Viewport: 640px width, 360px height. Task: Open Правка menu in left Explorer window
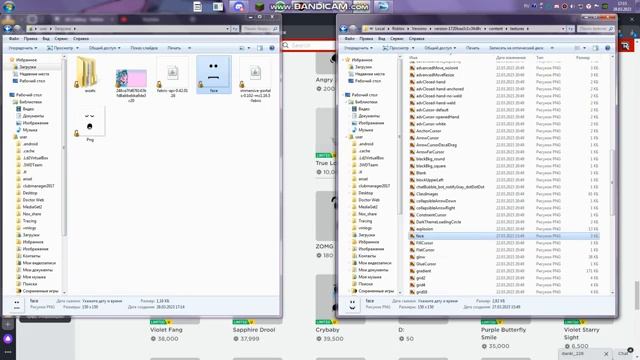coord(31,38)
